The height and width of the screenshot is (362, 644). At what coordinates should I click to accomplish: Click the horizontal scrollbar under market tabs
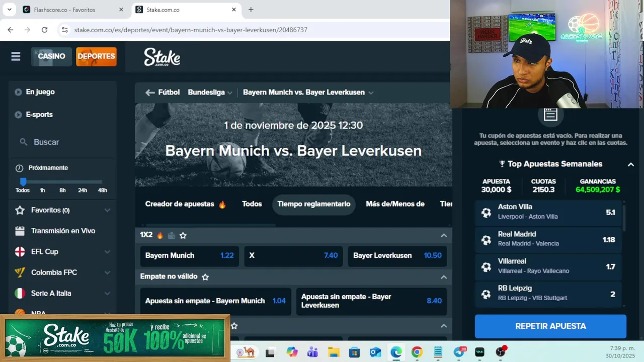coord(210,225)
